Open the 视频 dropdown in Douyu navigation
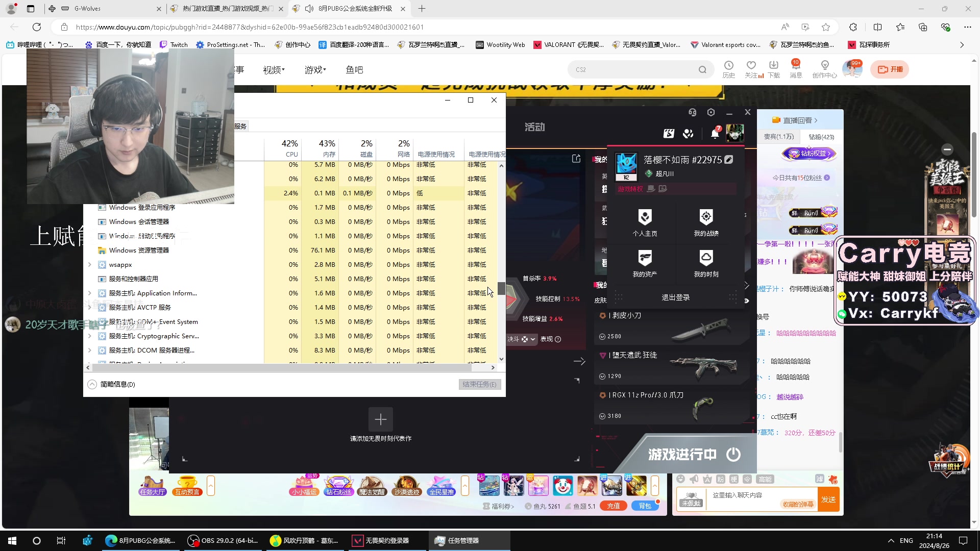This screenshot has height=551, width=980. tap(274, 70)
